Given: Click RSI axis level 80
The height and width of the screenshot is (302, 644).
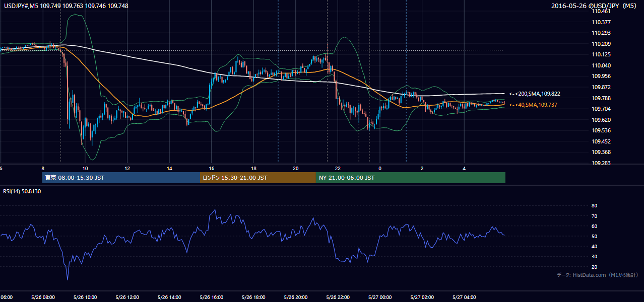Looking at the screenshot, I should tap(594, 206).
